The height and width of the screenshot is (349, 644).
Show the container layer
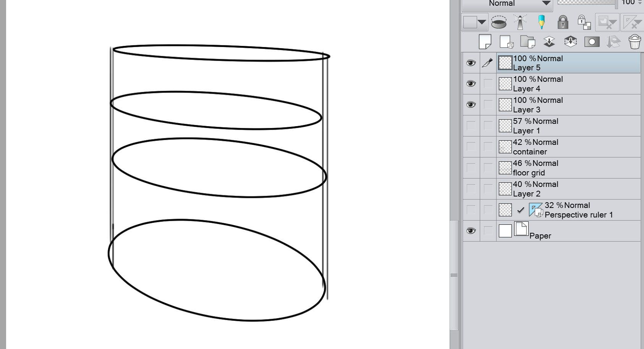click(471, 147)
